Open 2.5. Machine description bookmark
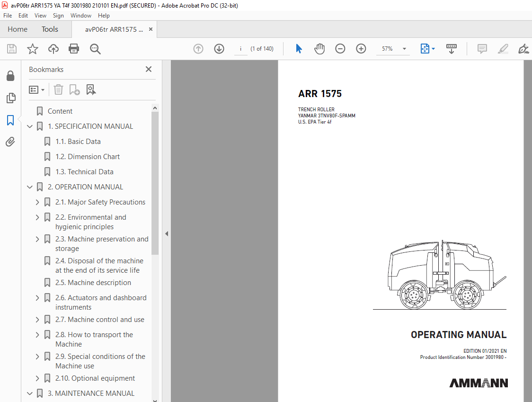The image size is (532, 402). point(93,283)
